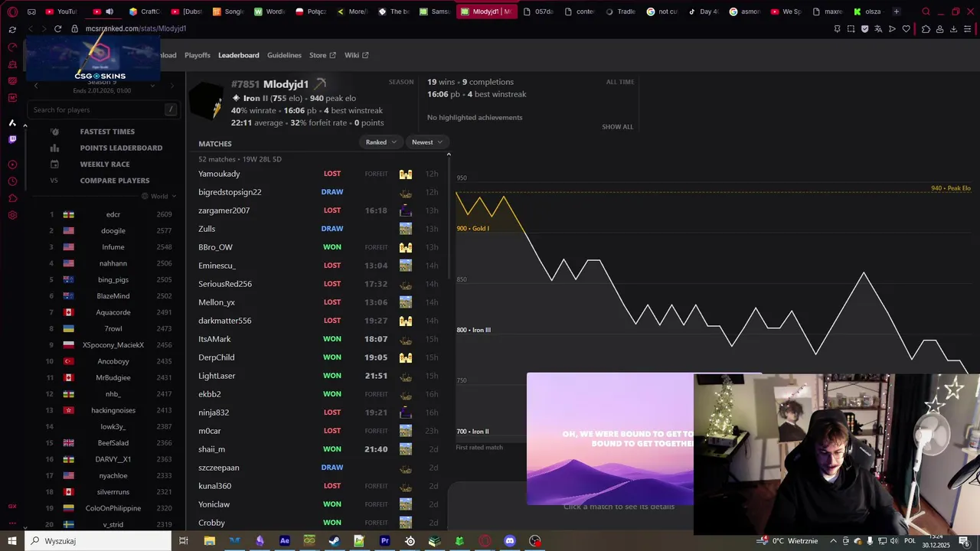Screen dimensions: 980x551
Task: Click the Points Leaderboard bar chart icon
Action: (54, 148)
